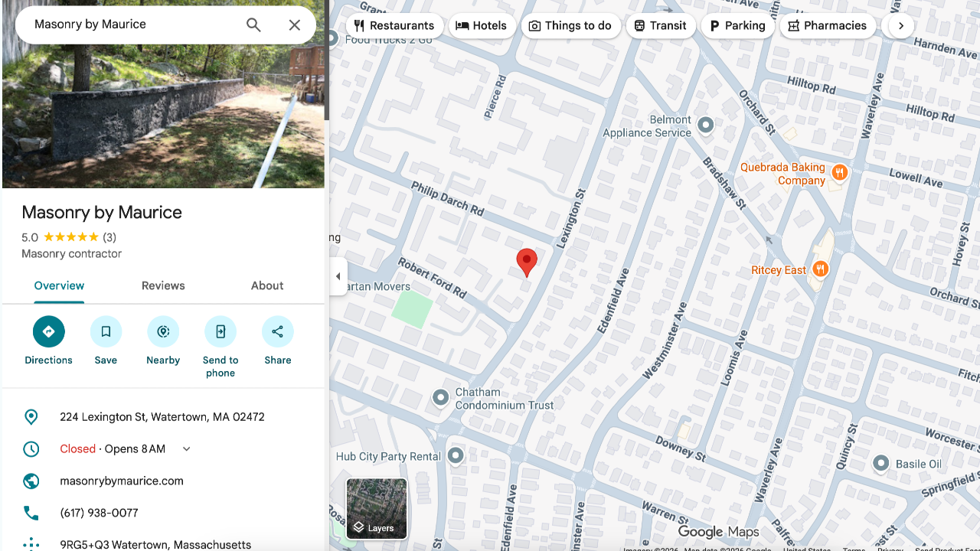980x551 pixels.
Task: Switch to the Overview tab
Action: [59, 286]
